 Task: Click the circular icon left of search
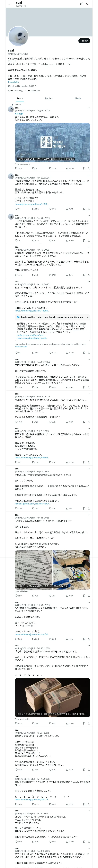[81, 4]
